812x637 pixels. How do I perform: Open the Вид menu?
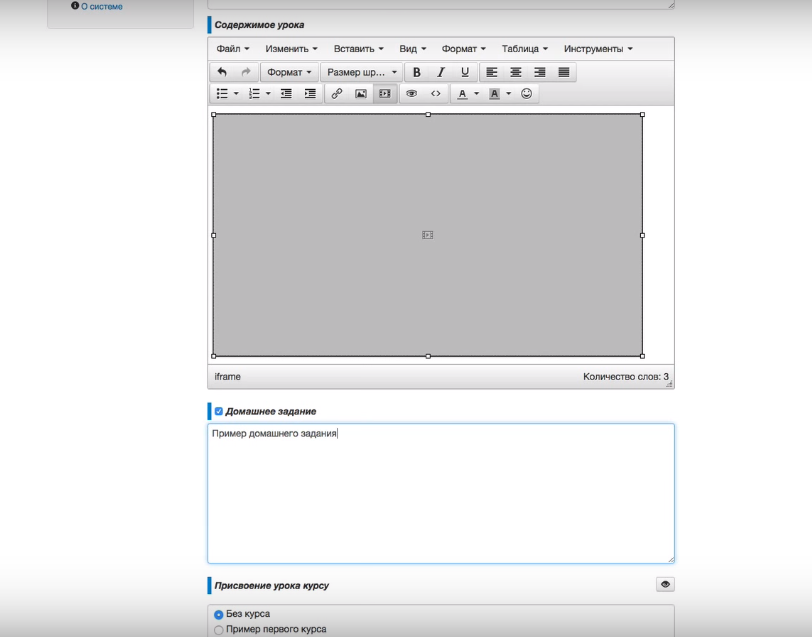[412, 49]
